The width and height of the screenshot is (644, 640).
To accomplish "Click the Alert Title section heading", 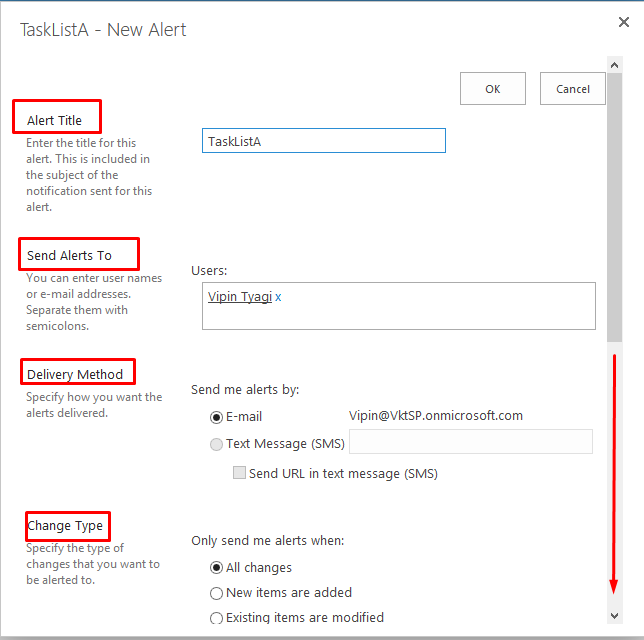I will coord(55,121).
